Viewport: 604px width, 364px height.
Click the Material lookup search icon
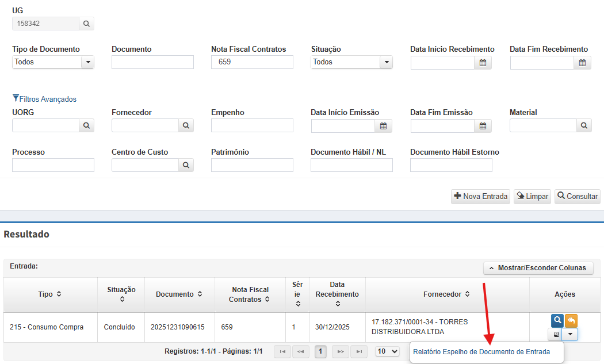[584, 125]
